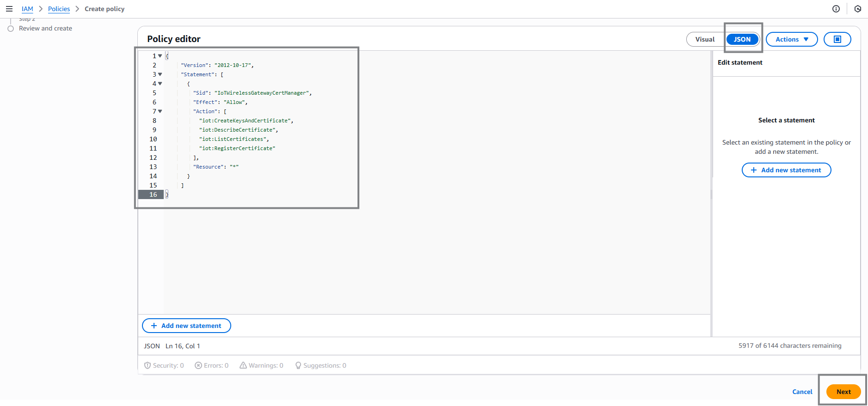Go to the Policies breadcrumb link
Image resolution: width=868 pixels, height=406 pixels.
pyautogui.click(x=59, y=9)
